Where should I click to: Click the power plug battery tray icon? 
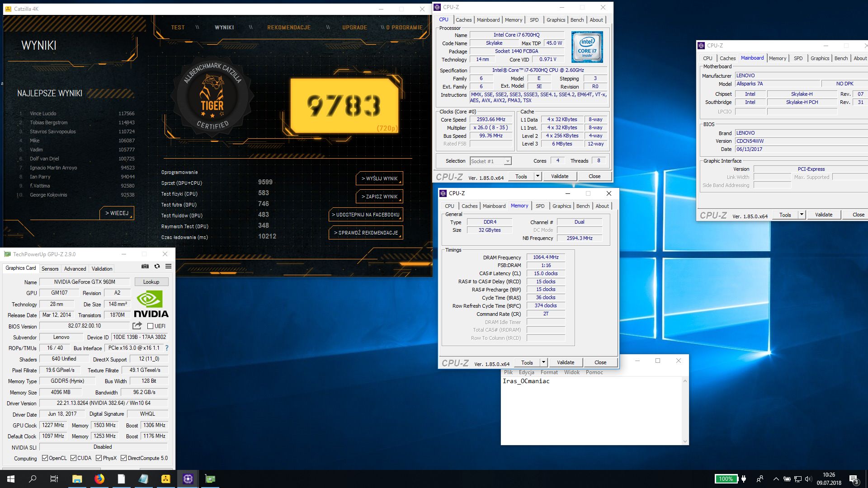787,479
